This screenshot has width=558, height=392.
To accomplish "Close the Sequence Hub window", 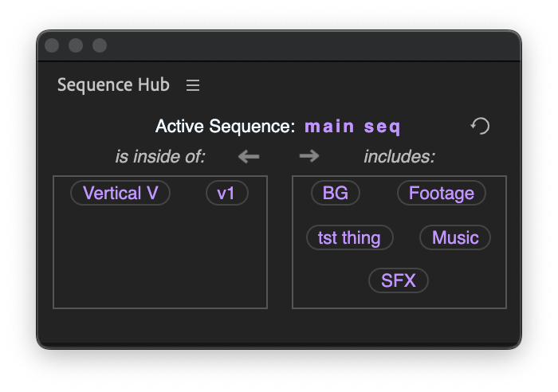I will click(x=52, y=45).
